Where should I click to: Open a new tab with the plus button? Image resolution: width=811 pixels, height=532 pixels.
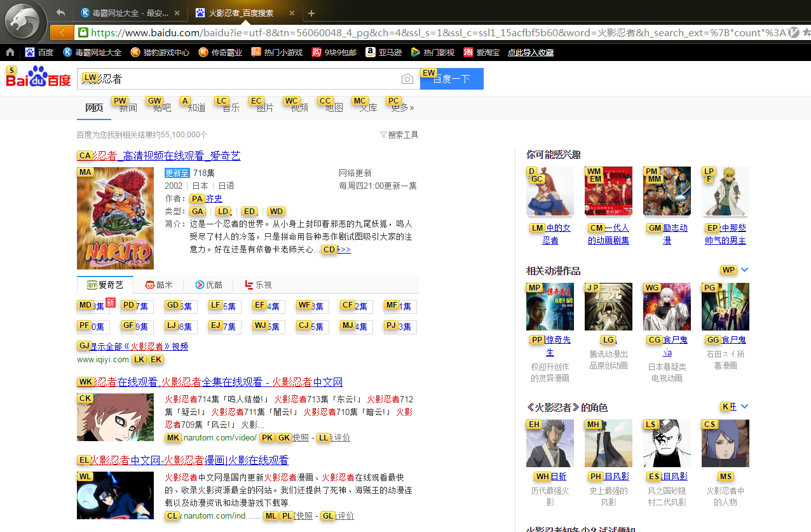311,13
